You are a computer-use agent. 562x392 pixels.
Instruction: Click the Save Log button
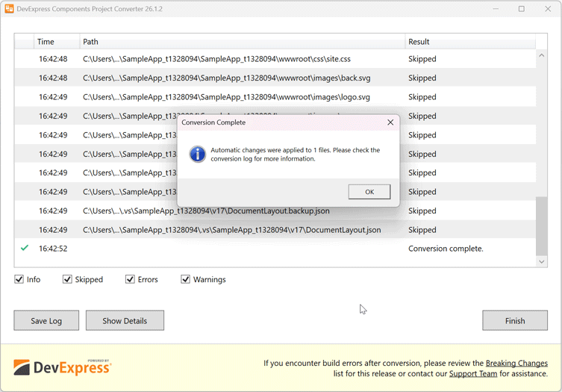click(46, 320)
